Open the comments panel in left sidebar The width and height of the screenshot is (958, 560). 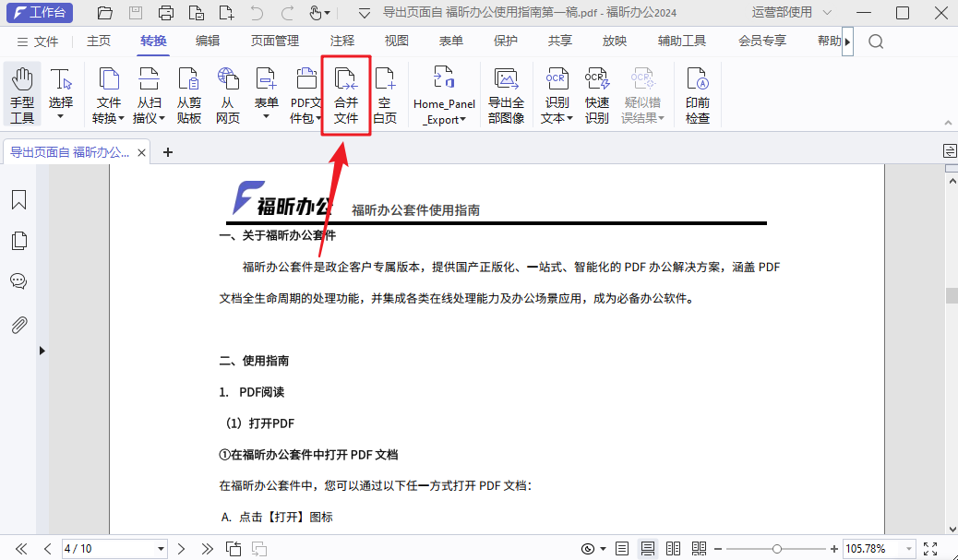[19, 281]
